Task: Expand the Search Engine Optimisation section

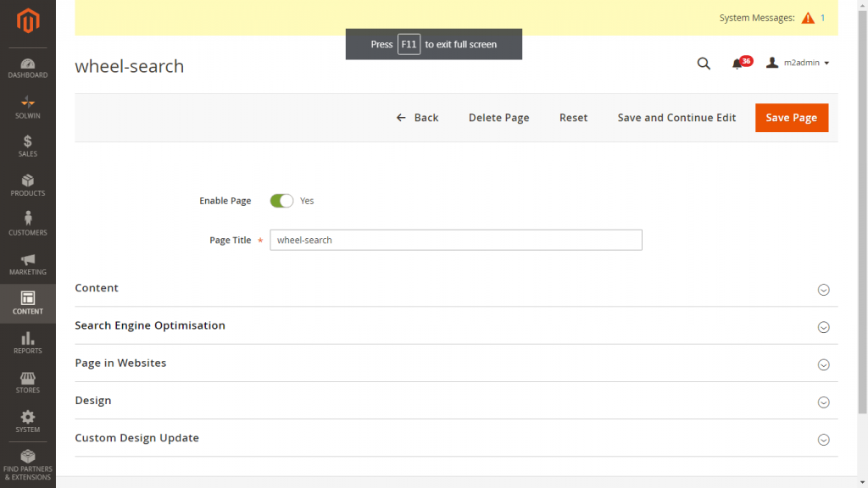Action: click(x=822, y=327)
